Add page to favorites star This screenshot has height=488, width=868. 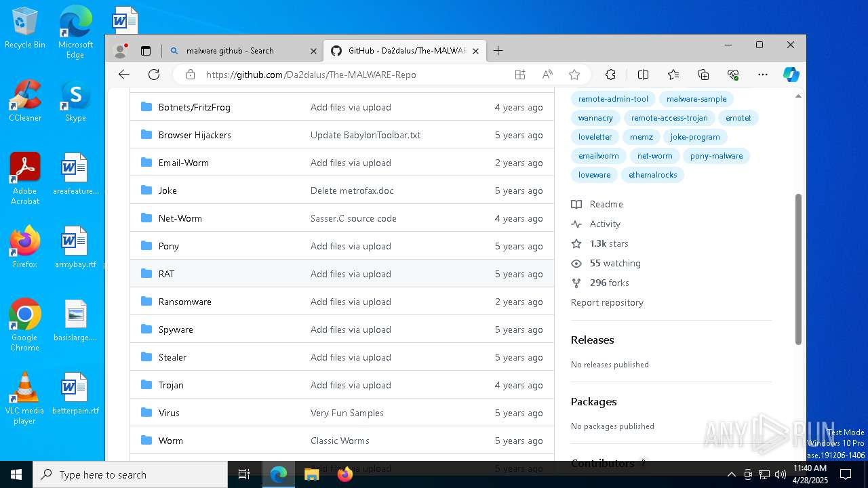pos(574,75)
